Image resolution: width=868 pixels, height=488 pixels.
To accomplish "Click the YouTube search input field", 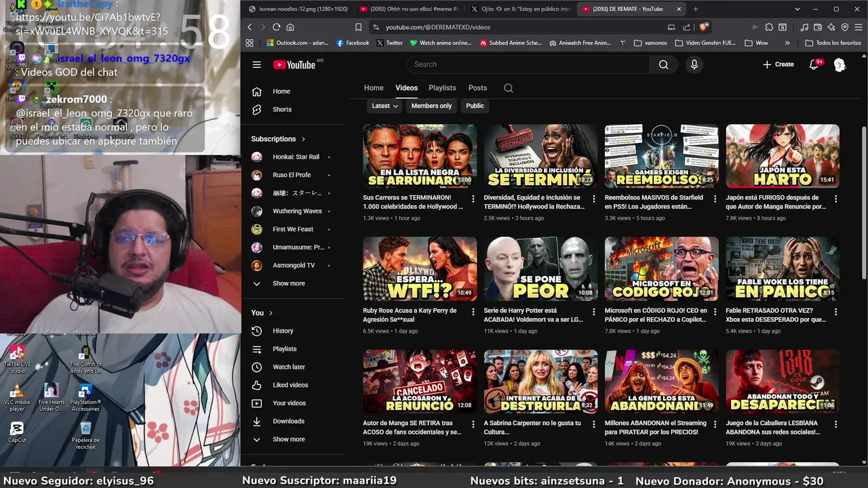I will (x=528, y=64).
